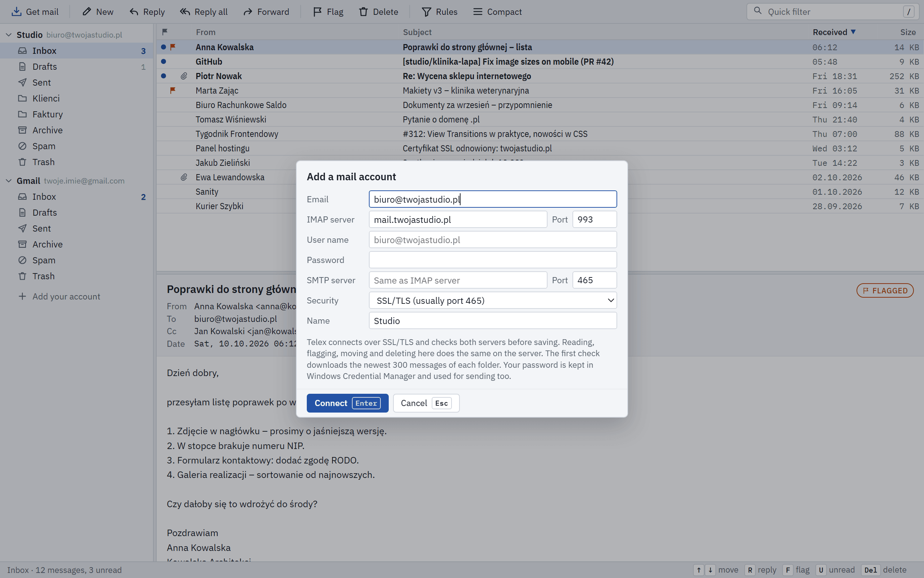Image resolution: width=924 pixels, height=578 pixels.
Task: Click the Get mail download icon
Action: pos(16,12)
